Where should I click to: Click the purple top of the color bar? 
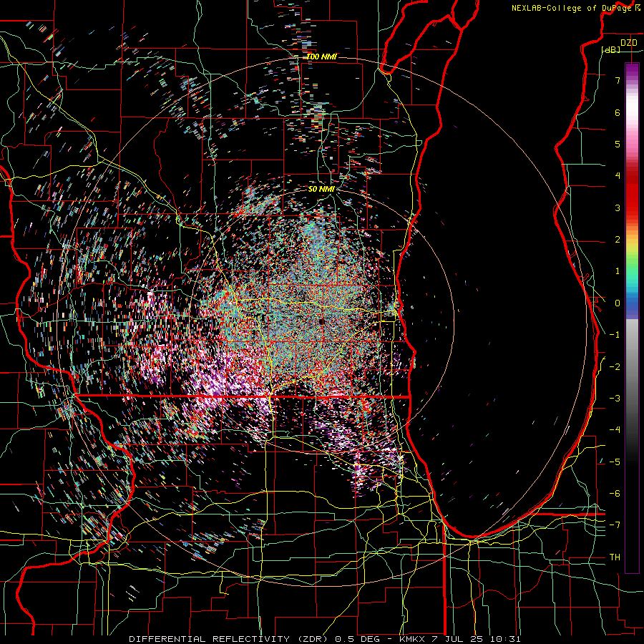(x=632, y=70)
